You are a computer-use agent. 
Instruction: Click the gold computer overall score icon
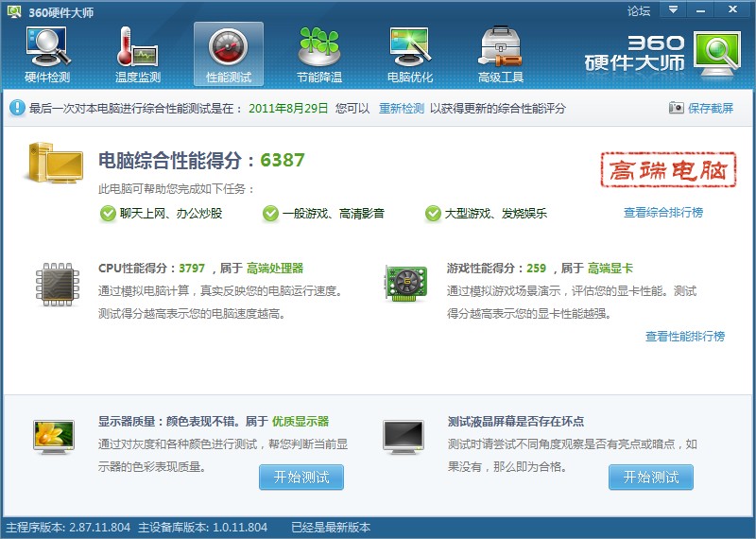[54, 163]
